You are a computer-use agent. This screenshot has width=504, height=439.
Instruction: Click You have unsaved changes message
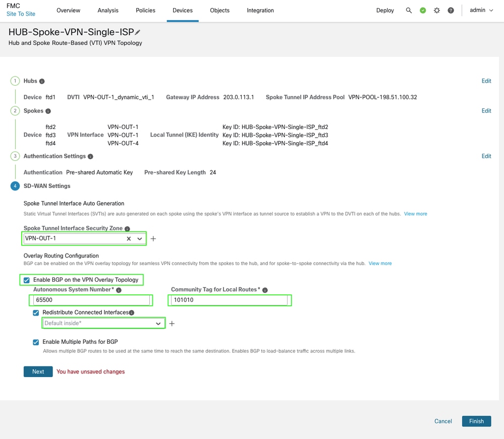pos(91,371)
